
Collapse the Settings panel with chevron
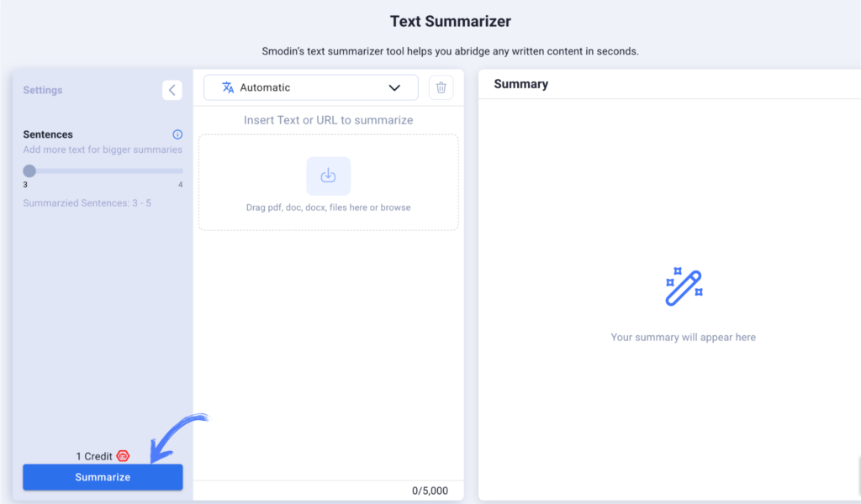click(172, 90)
